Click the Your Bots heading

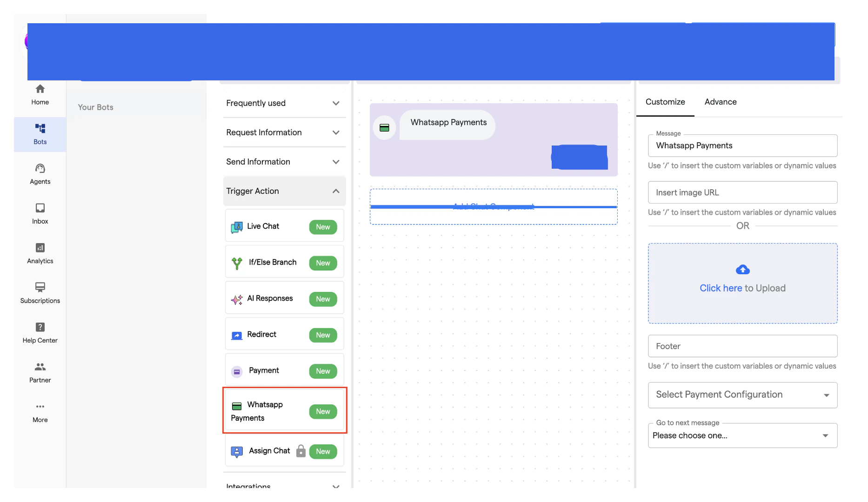click(x=95, y=107)
